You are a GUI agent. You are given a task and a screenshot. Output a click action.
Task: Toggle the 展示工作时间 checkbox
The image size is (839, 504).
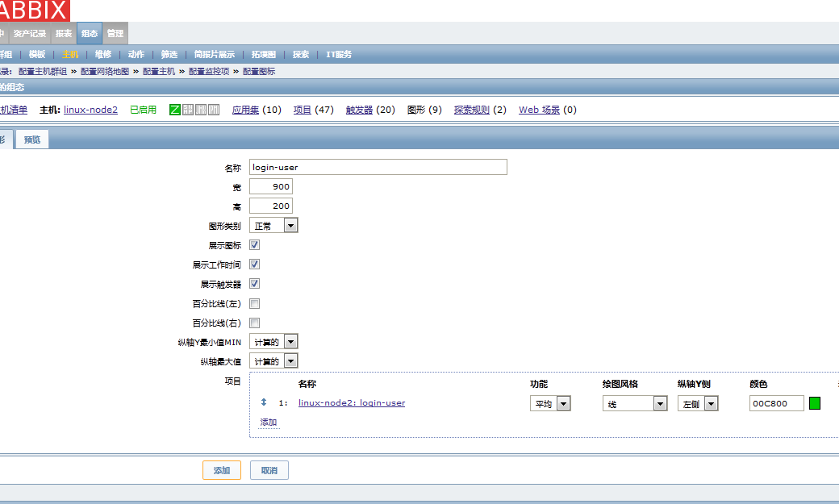coord(255,264)
